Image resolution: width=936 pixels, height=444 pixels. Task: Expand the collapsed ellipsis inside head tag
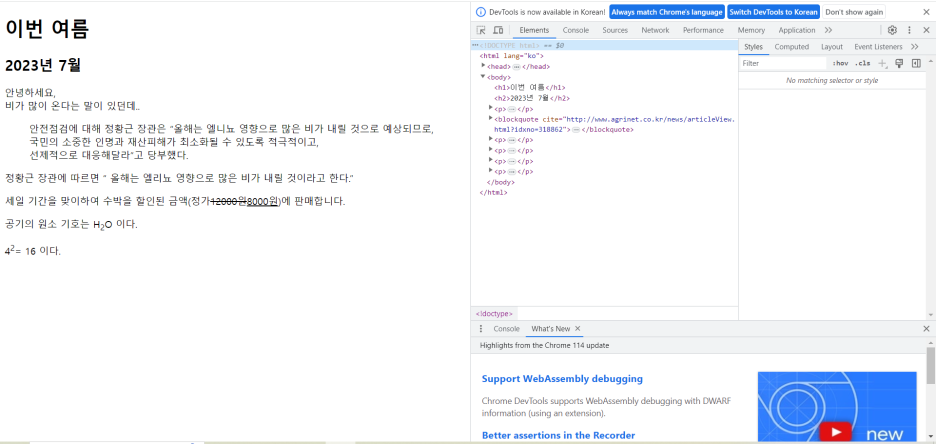[516, 67]
